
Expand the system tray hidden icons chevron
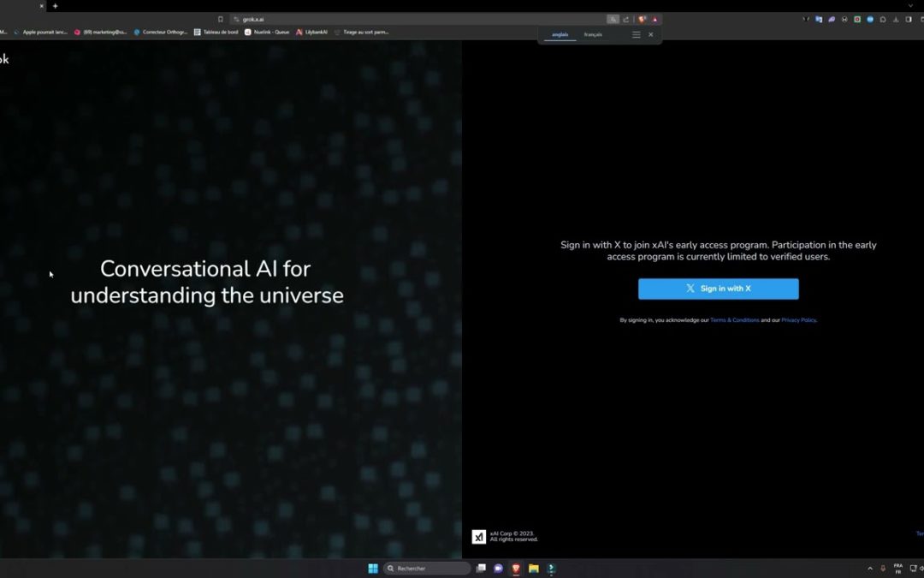(x=870, y=569)
